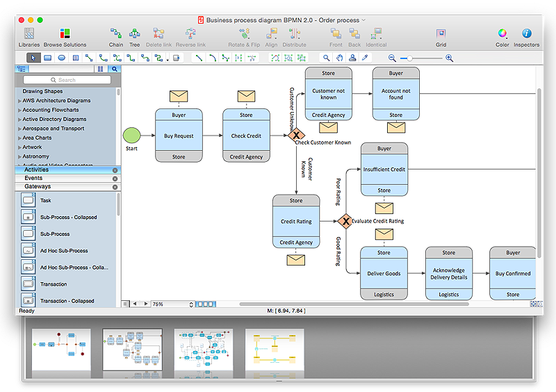
Task: Switch library panel to grid view
Action: pos(100,69)
